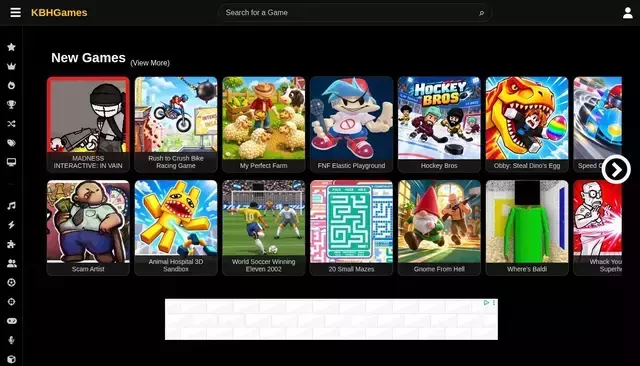Open the soccer ball sports icon
Screen dimensions: 640x366
(11, 282)
